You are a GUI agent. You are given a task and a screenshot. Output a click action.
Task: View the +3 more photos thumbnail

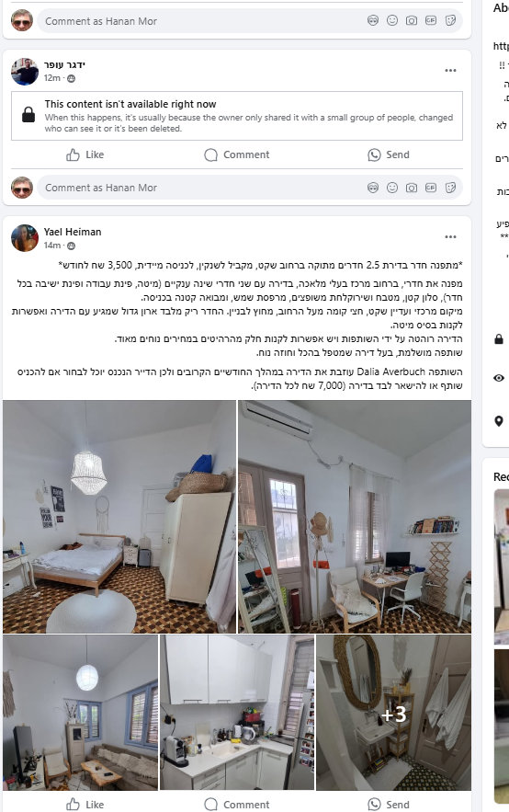pos(393,713)
